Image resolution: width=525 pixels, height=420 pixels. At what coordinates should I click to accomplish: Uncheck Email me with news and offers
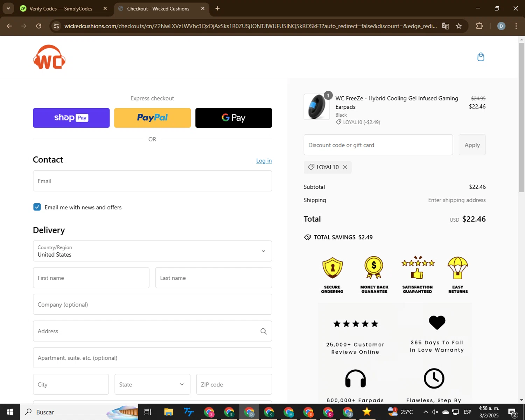37,207
